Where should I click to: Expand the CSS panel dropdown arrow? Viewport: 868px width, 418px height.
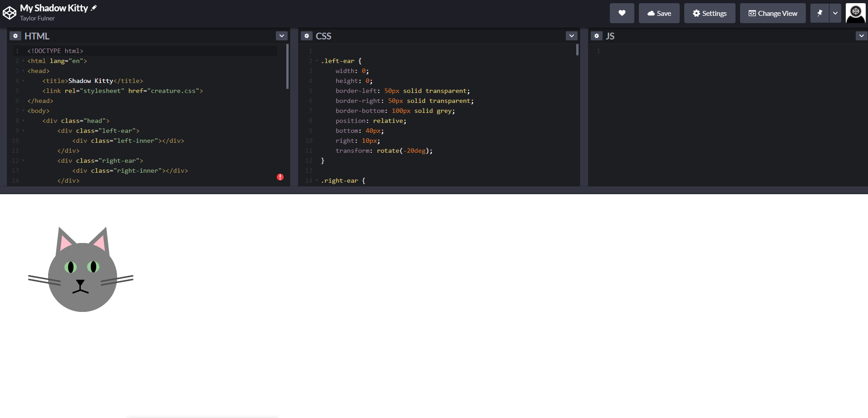pyautogui.click(x=572, y=36)
